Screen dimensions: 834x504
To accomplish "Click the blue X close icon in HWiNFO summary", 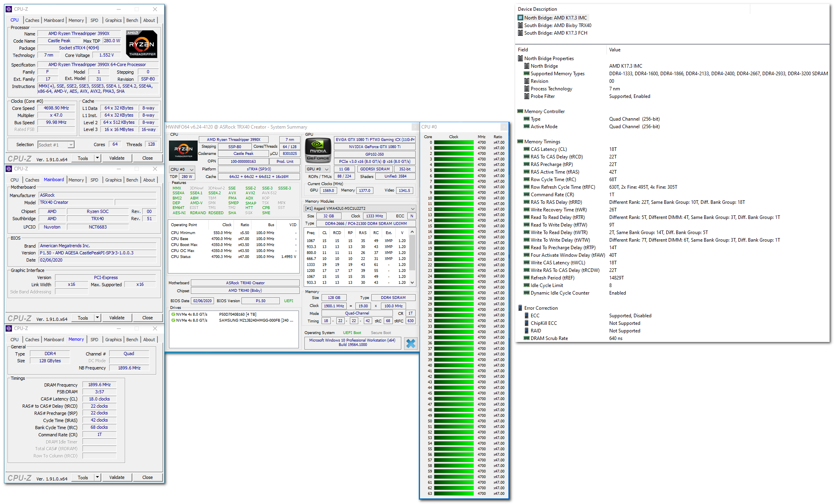I will [x=410, y=343].
